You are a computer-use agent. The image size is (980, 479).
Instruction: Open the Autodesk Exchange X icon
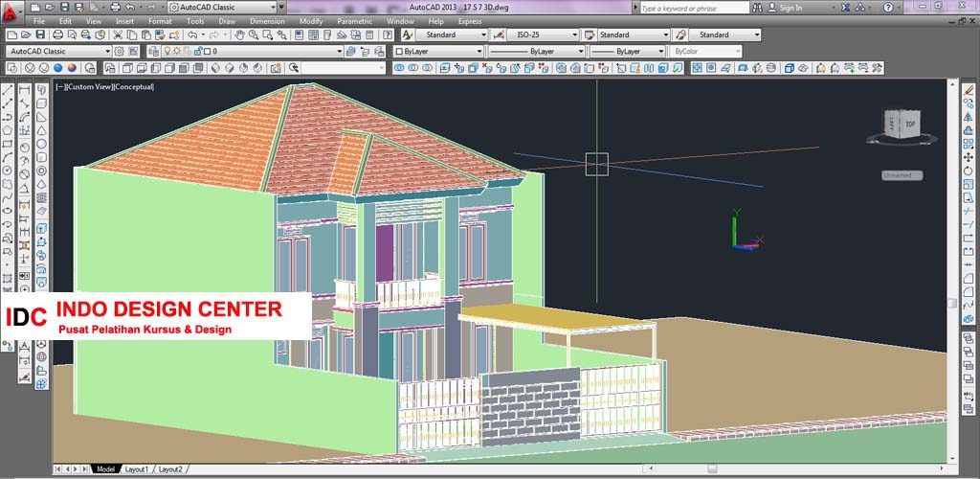845,8
